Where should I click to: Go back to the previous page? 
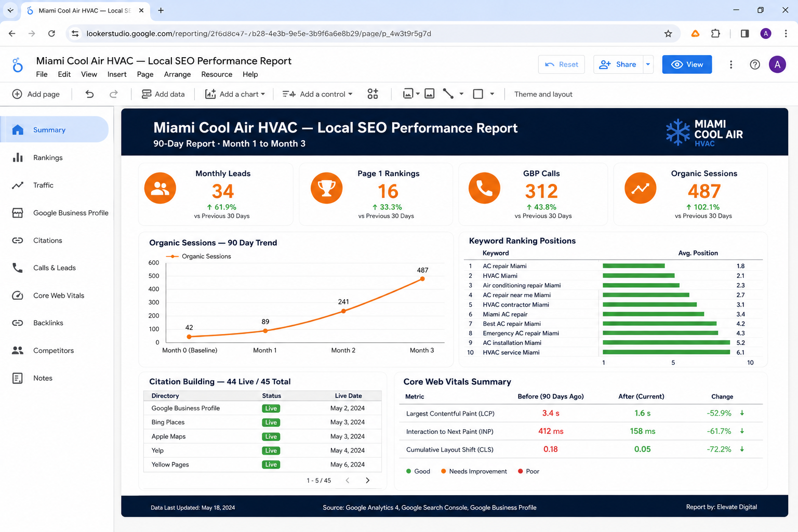tap(12, 34)
